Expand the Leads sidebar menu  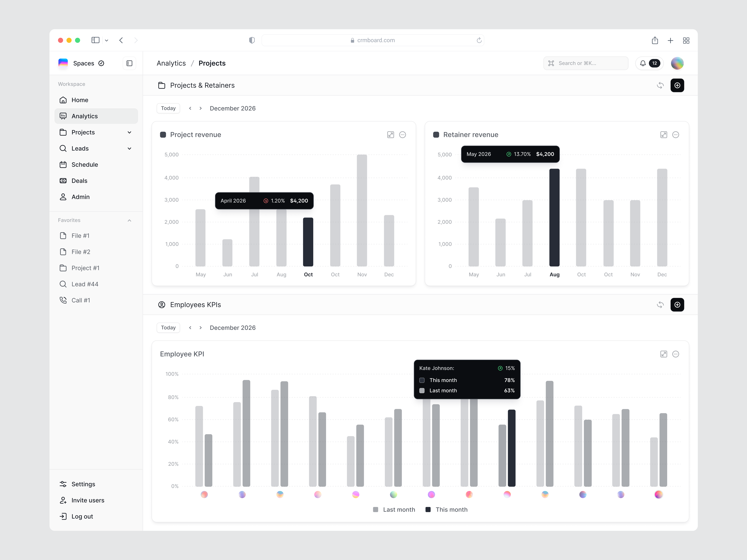129,148
